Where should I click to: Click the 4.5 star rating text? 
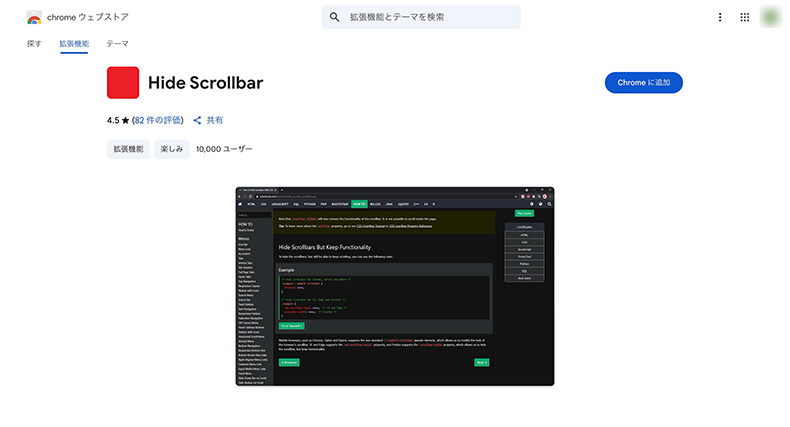(118, 120)
